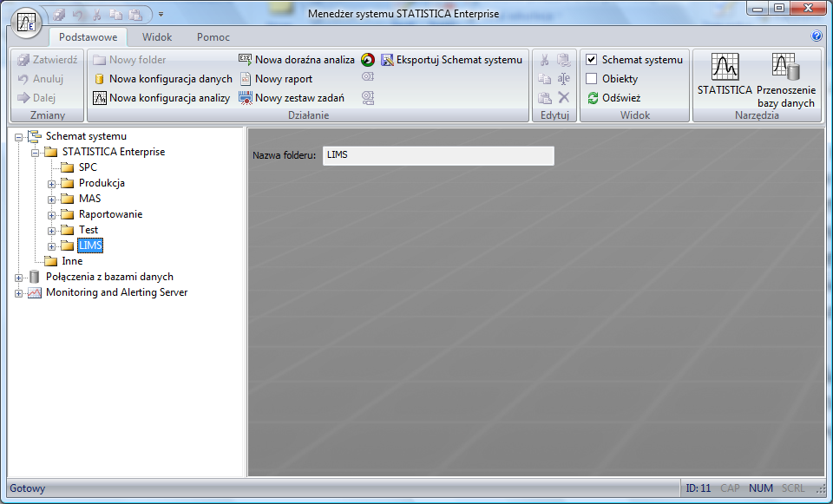The image size is (833, 504).
Task: Click grey icon beside Nowy raport
Action: [x=368, y=77]
